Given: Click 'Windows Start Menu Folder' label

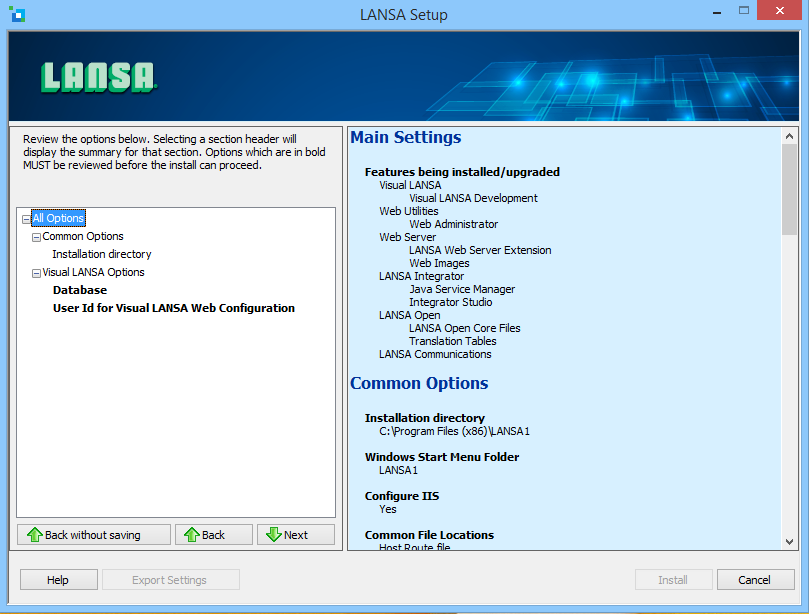Looking at the screenshot, I should pos(442,457).
